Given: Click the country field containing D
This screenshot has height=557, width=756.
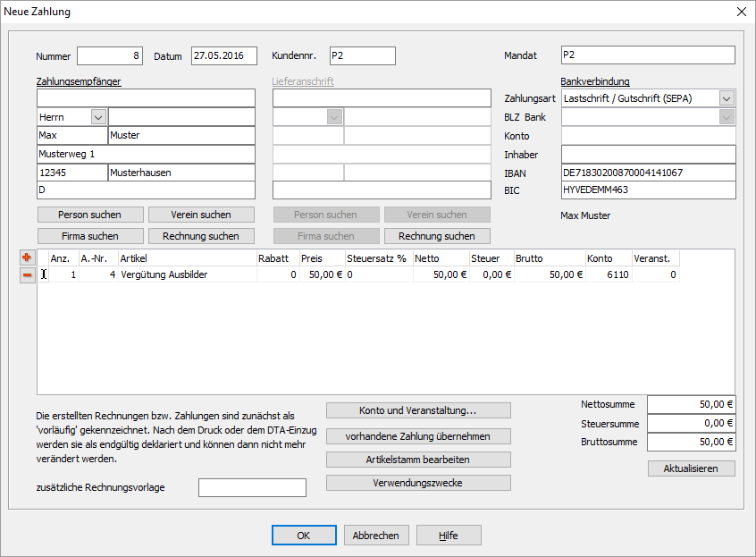Looking at the screenshot, I should click(x=146, y=190).
